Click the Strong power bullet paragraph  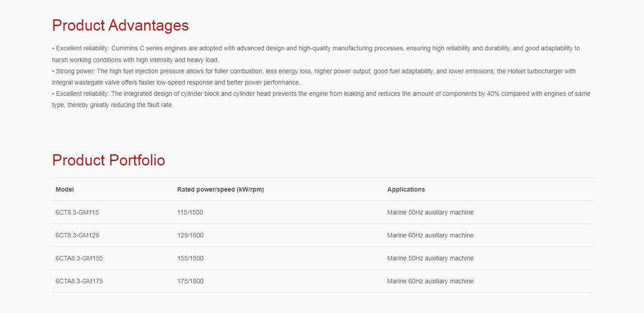pyautogui.click(x=313, y=72)
